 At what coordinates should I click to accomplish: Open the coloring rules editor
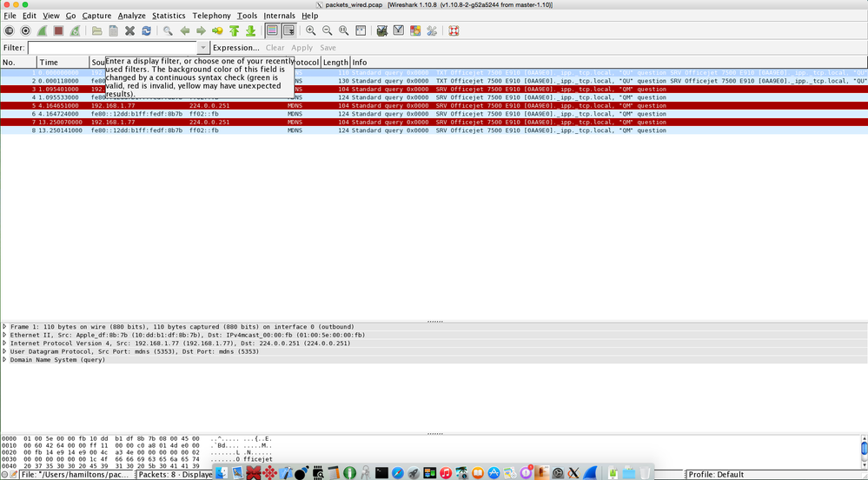pos(415,31)
